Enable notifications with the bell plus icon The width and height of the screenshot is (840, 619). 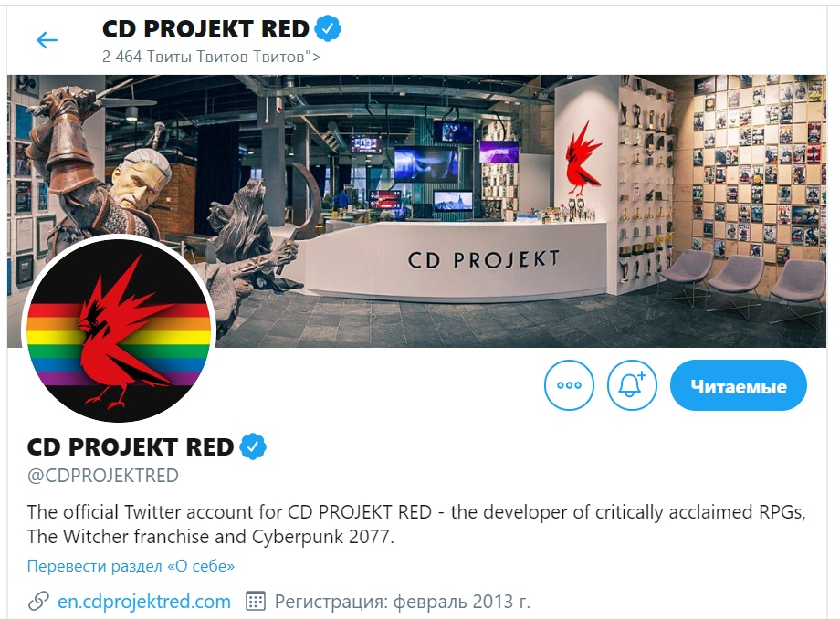(632, 385)
